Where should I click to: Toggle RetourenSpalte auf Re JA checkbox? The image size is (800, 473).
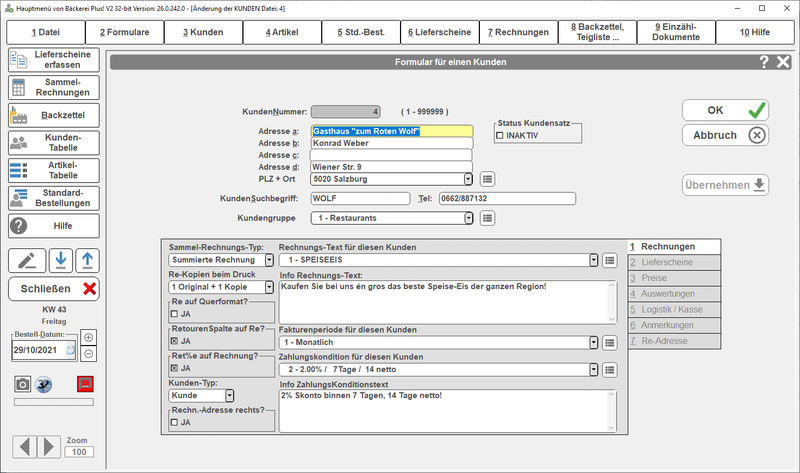174,341
